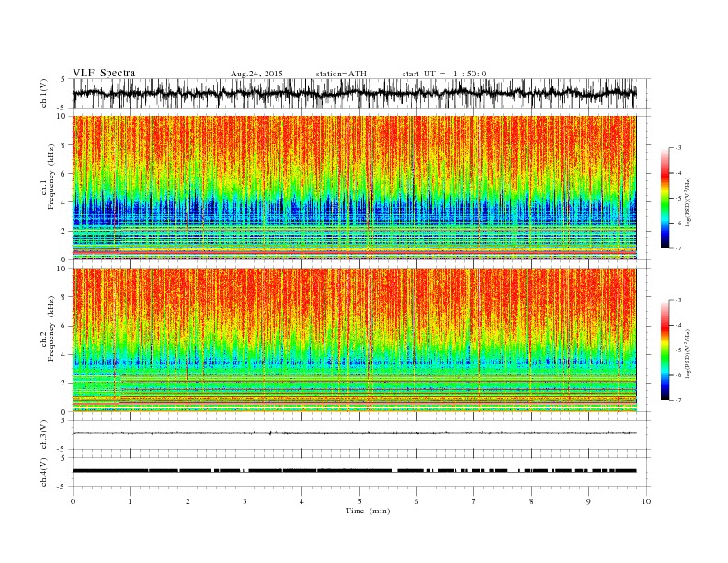The height and width of the screenshot is (563, 728).
Task: Click the "VLF Spectra" plot title
Action: (104, 73)
